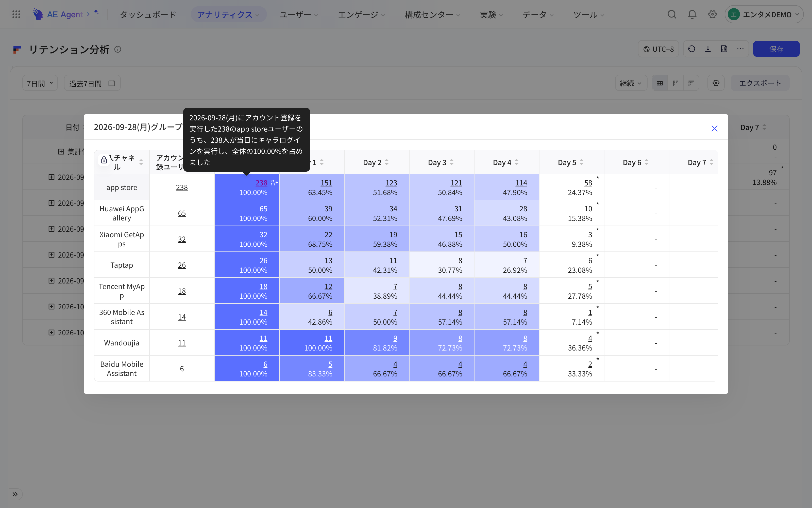The width and height of the screenshot is (812, 508).
Task: Click the AE Agent logo
Action: pyautogui.click(x=57, y=14)
